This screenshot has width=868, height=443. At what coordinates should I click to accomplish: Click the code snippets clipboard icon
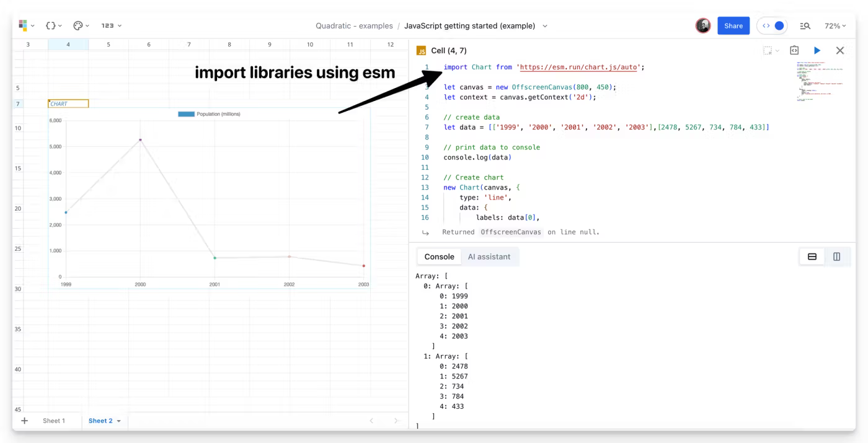click(794, 51)
